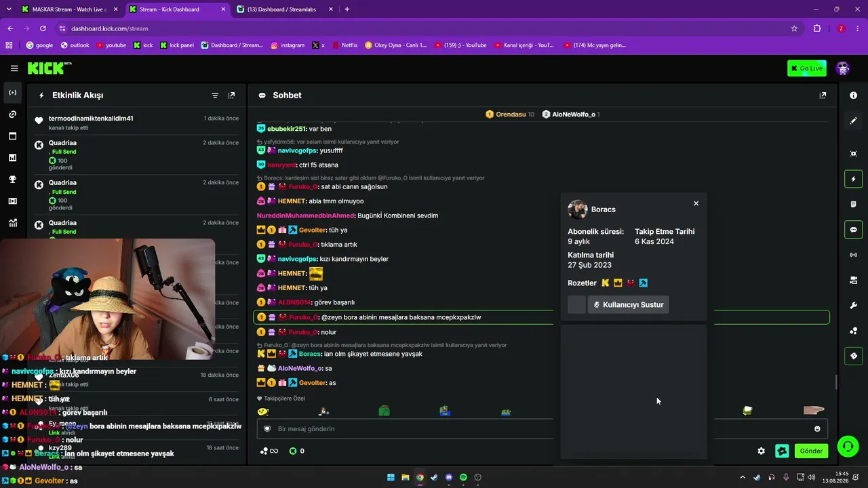Open the trophy icon in left sidebar
868x488 pixels.
point(13,180)
